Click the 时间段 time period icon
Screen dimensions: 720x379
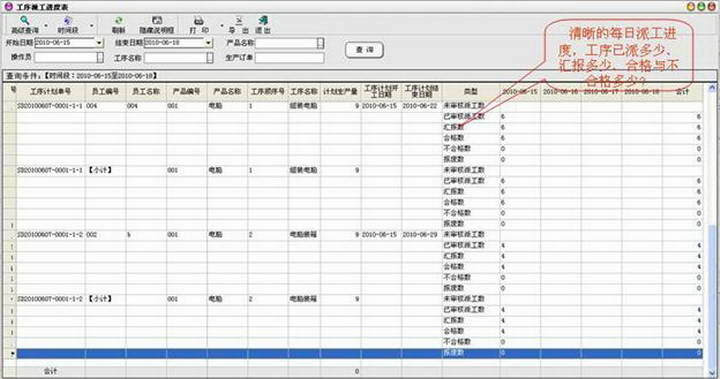pyautogui.click(x=68, y=24)
